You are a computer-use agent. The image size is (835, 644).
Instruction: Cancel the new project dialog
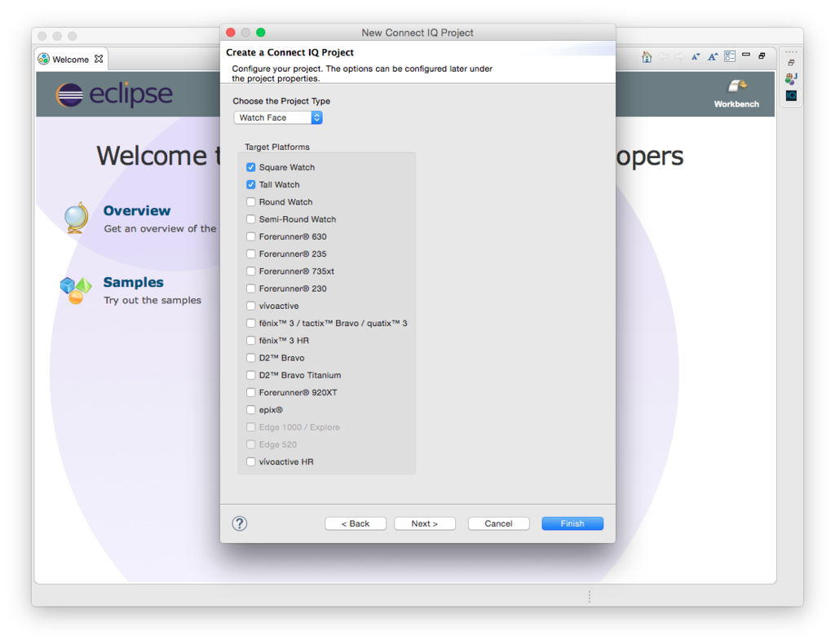click(x=498, y=523)
